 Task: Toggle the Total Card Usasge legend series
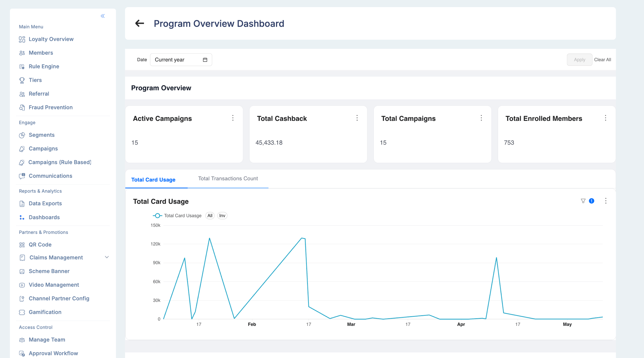[x=177, y=216]
